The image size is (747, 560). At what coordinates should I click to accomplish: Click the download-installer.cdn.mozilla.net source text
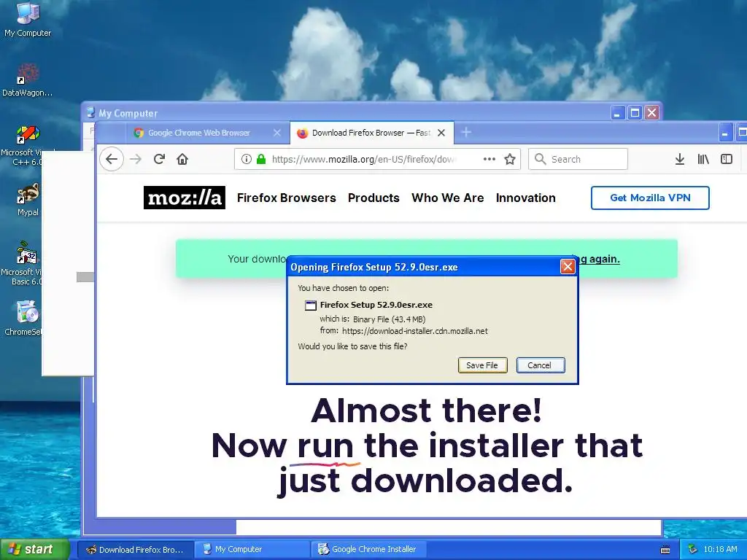pyautogui.click(x=415, y=331)
